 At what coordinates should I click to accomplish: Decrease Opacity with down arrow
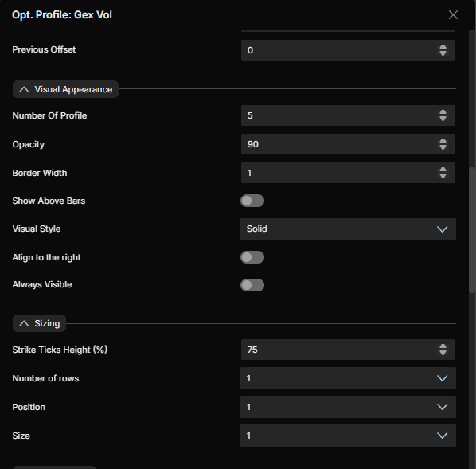(443, 147)
